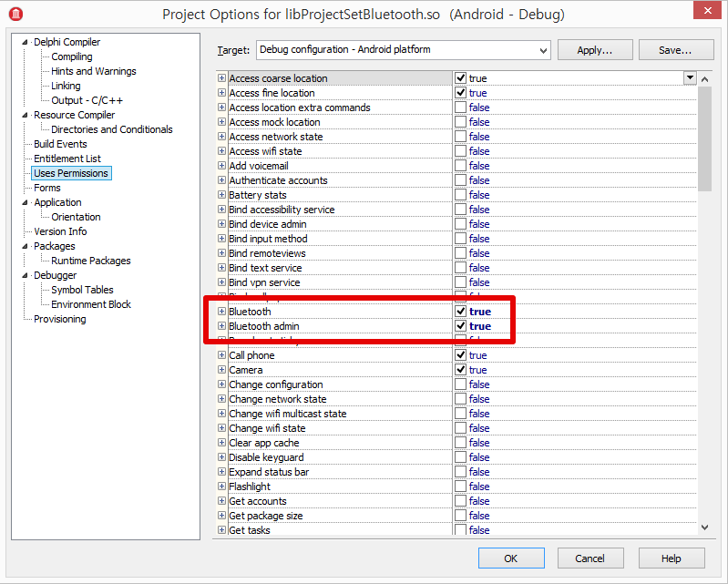Viewport: 728px width, 584px height.
Task: Enable the Access network state permission
Action: click(460, 137)
